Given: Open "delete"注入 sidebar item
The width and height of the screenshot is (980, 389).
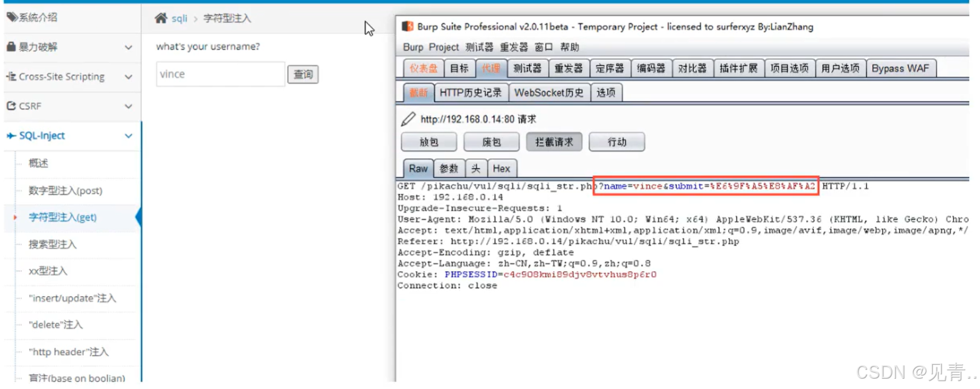Looking at the screenshot, I should click(x=56, y=324).
